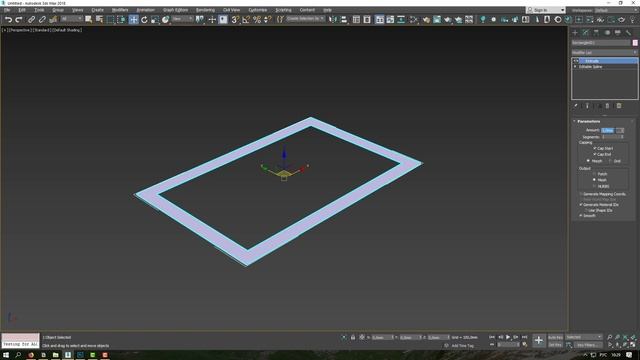Switch to the Modify panel tab

tap(586, 33)
